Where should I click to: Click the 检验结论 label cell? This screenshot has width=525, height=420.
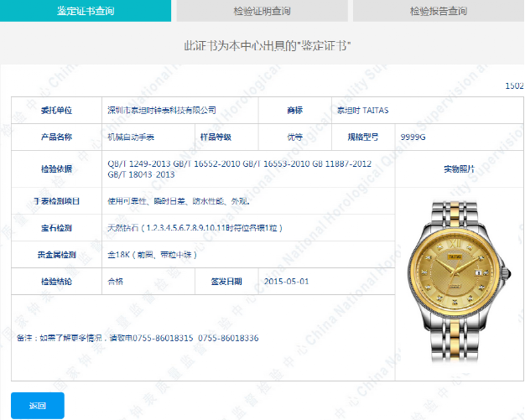coord(56,282)
